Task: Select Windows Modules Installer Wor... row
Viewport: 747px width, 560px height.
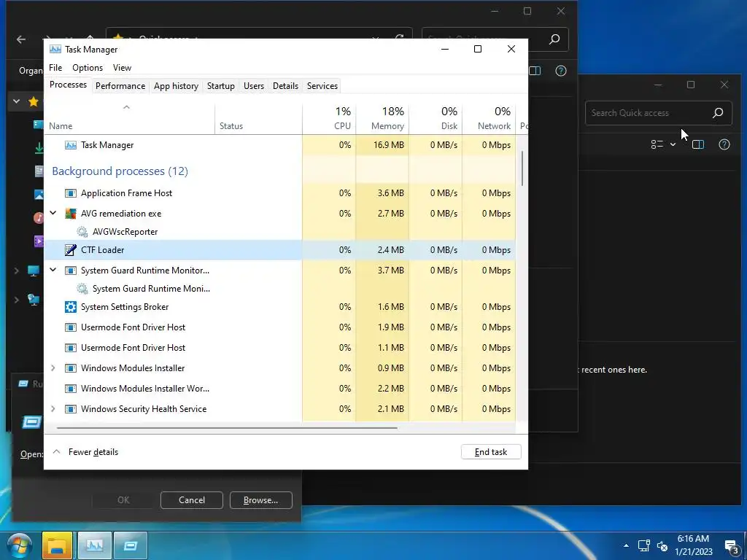Action: click(280, 389)
